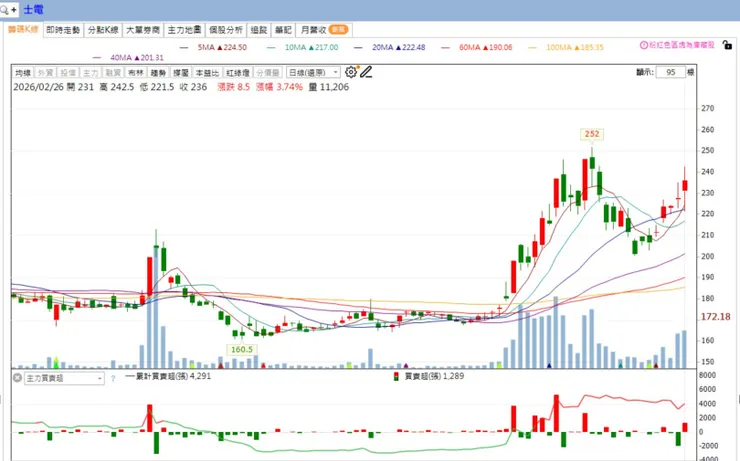Toggle the 投信 overlay button
The height and width of the screenshot is (461, 740).
68,73
